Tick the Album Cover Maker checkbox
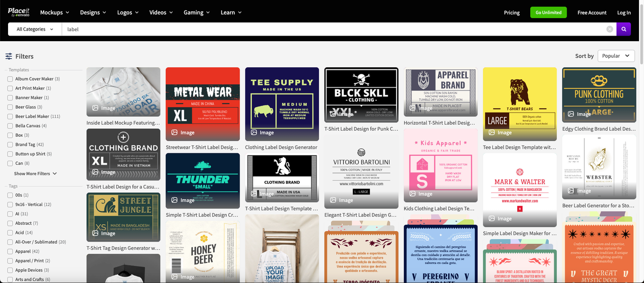The width and height of the screenshot is (644, 283). [10, 79]
